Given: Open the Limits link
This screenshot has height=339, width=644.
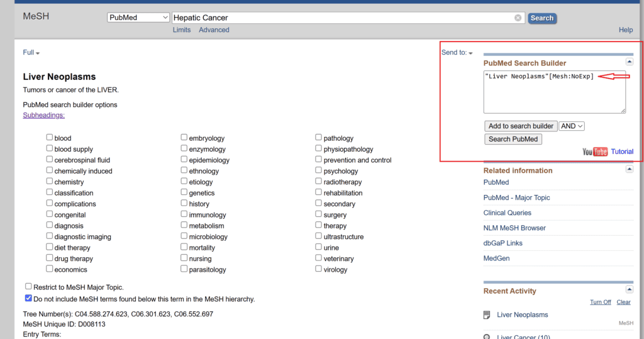Looking at the screenshot, I should 182,30.
